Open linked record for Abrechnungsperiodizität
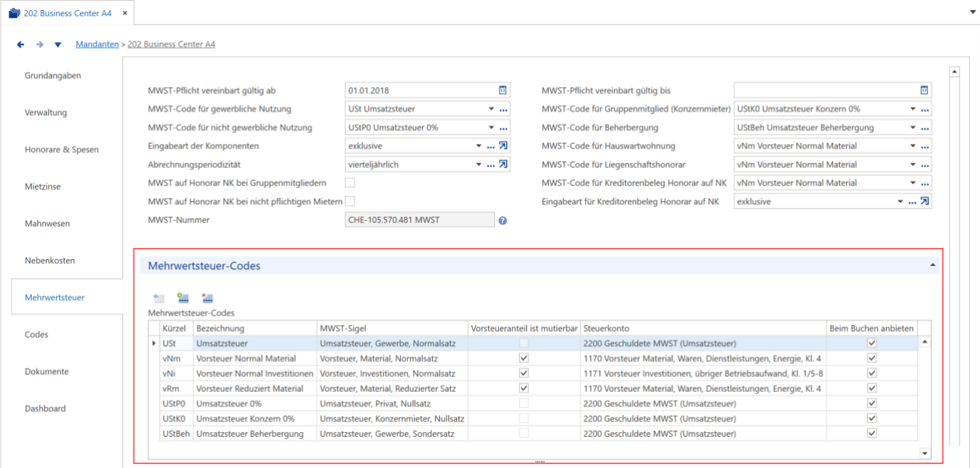 [504, 164]
